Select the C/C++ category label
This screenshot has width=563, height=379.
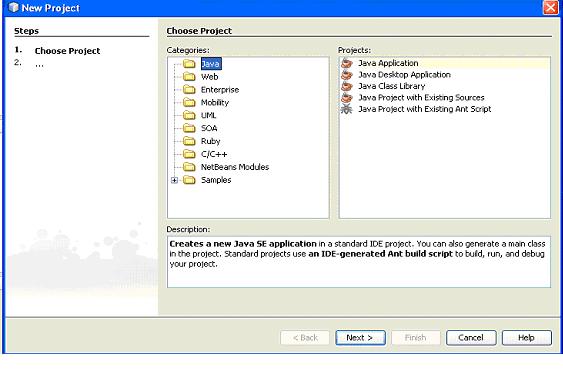tap(214, 154)
